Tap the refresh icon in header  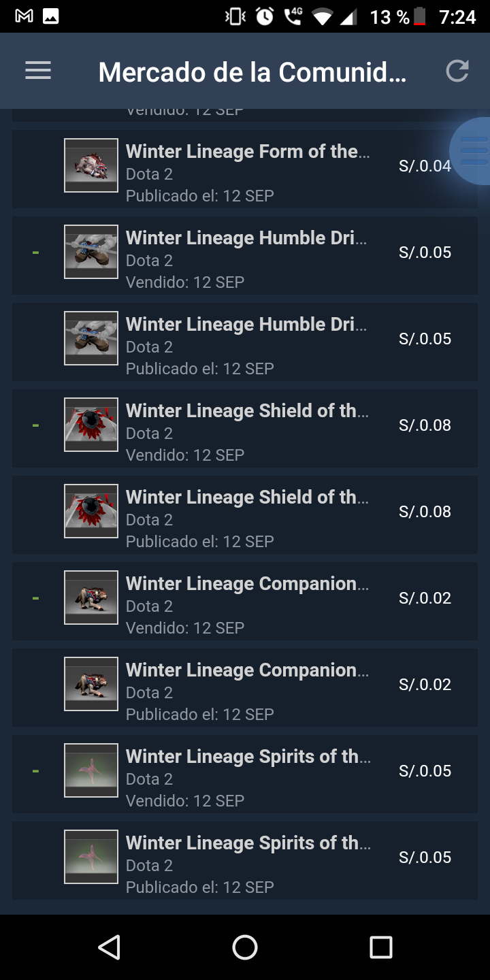pyautogui.click(x=457, y=71)
